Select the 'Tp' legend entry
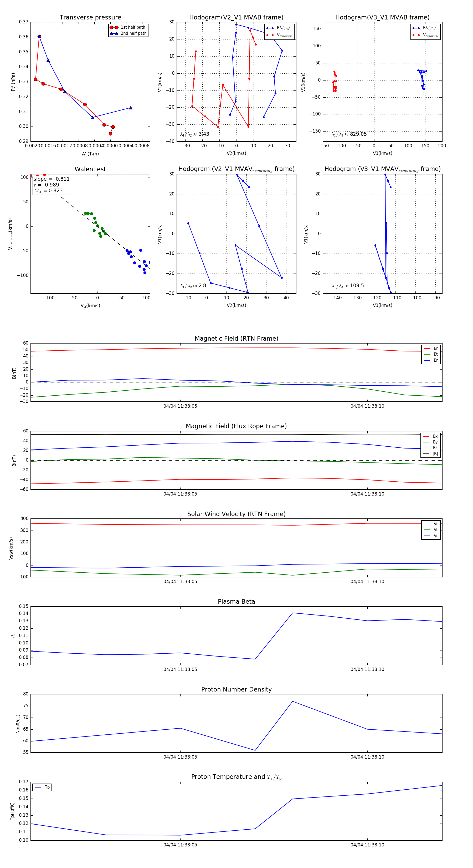473x868 pixels. coord(42,787)
